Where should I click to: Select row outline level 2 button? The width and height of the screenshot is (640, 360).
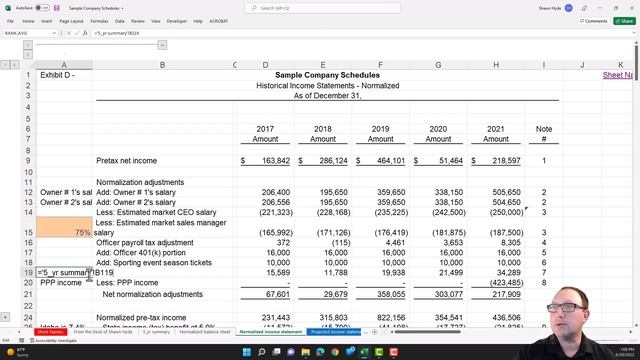14,64
